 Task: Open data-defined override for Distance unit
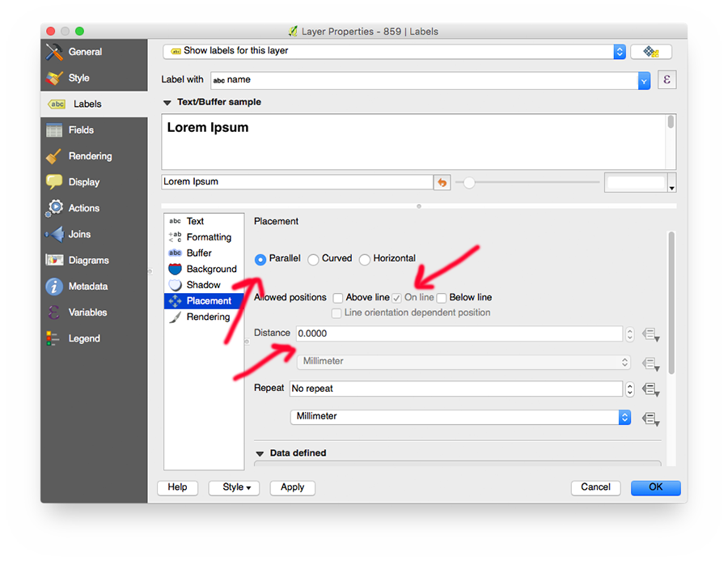pos(650,363)
